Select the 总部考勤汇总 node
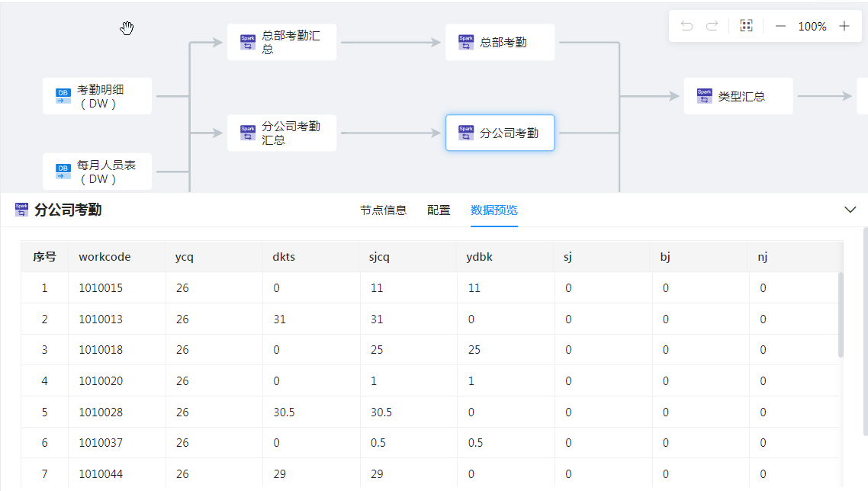The image size is (868, 491). 281,43
